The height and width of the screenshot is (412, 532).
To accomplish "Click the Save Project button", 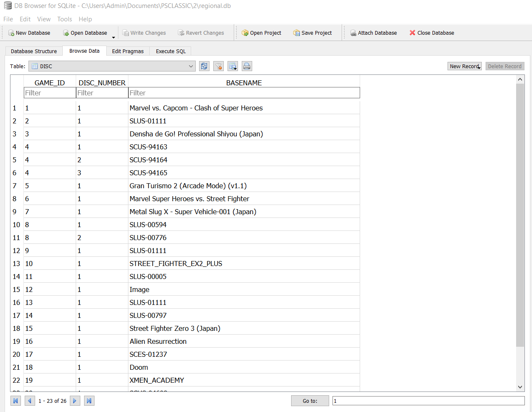I will (312, 33).
